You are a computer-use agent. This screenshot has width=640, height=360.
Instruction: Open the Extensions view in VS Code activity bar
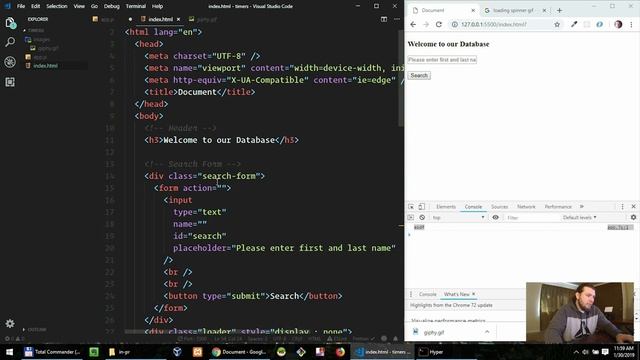(x=10, y=82)
